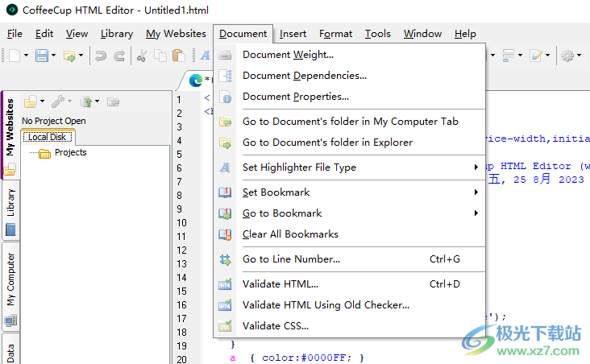Open the Tools menu
This screenshot has height=364, width=590.
tap(378, 34)
